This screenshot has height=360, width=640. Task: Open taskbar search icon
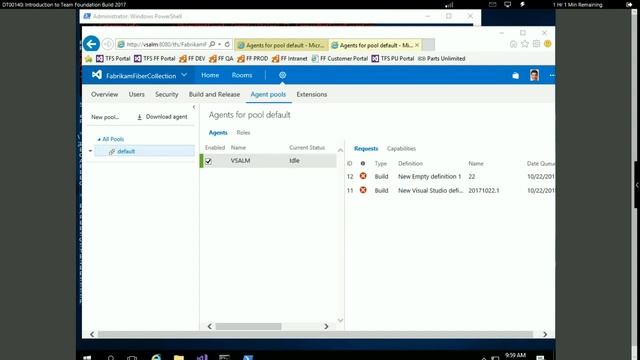111,358
